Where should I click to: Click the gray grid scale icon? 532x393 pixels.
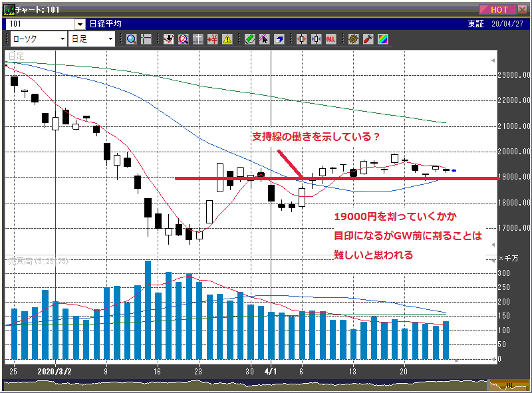click(198, 39)
